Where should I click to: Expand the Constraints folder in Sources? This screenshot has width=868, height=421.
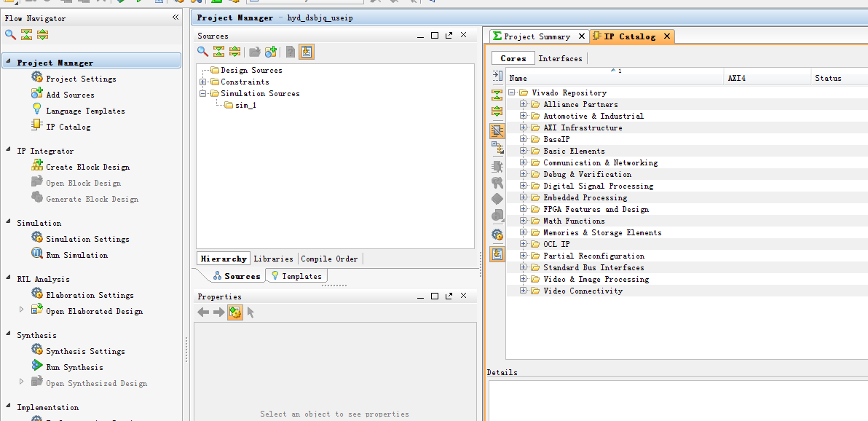[203, 82]
